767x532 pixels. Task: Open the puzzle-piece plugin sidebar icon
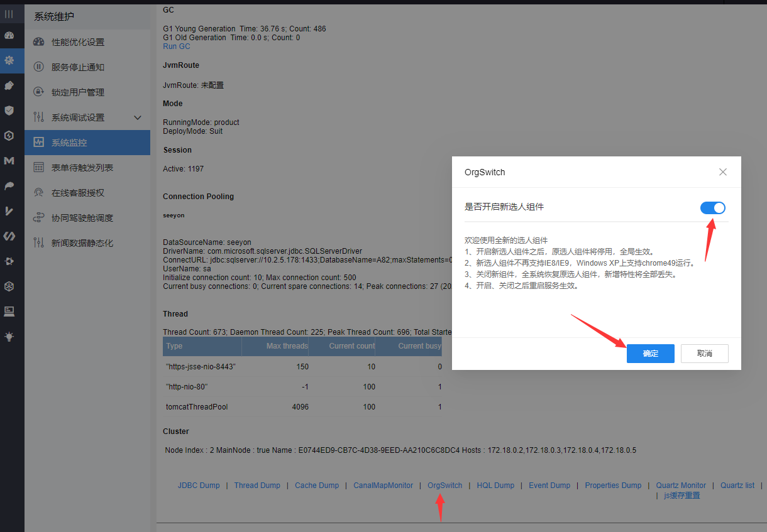click(9, 85)
